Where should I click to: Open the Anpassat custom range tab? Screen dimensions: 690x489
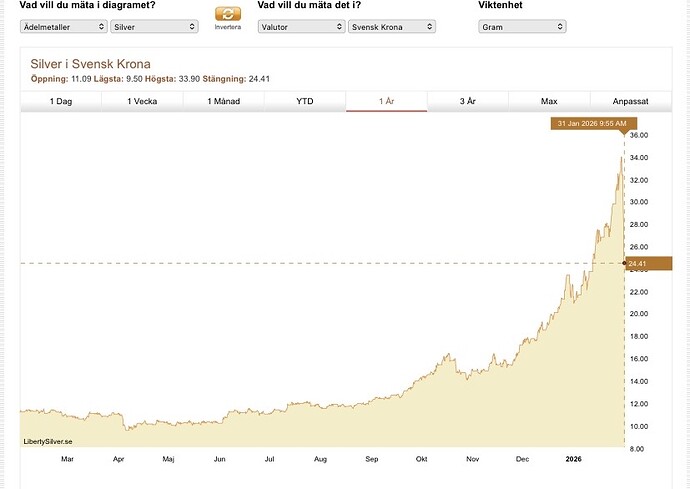click(631, 101)
